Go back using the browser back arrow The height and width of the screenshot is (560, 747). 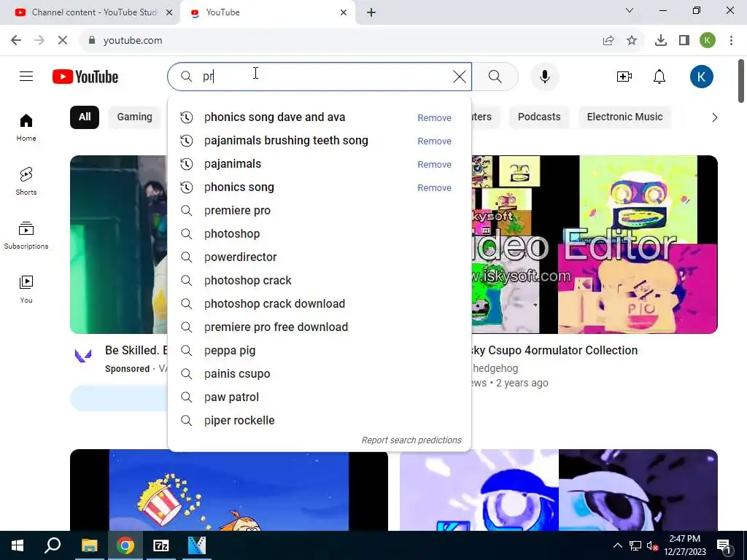tap(16, 41)
